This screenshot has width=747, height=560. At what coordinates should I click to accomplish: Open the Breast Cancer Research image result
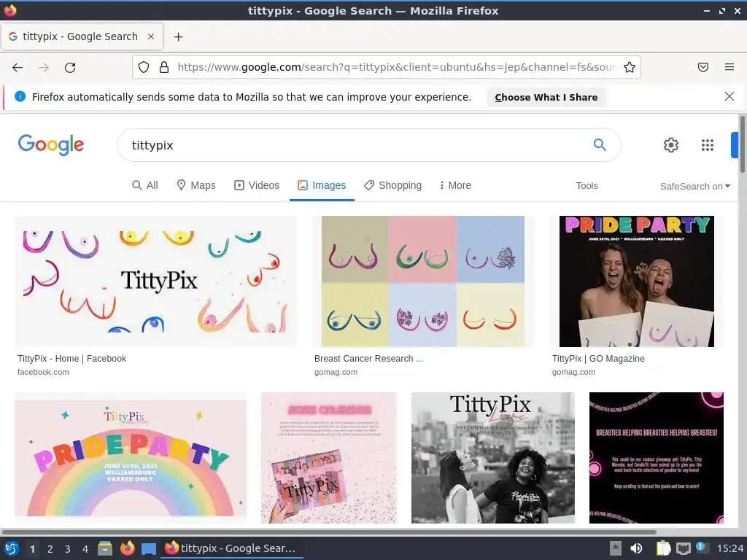pos(423,281)
